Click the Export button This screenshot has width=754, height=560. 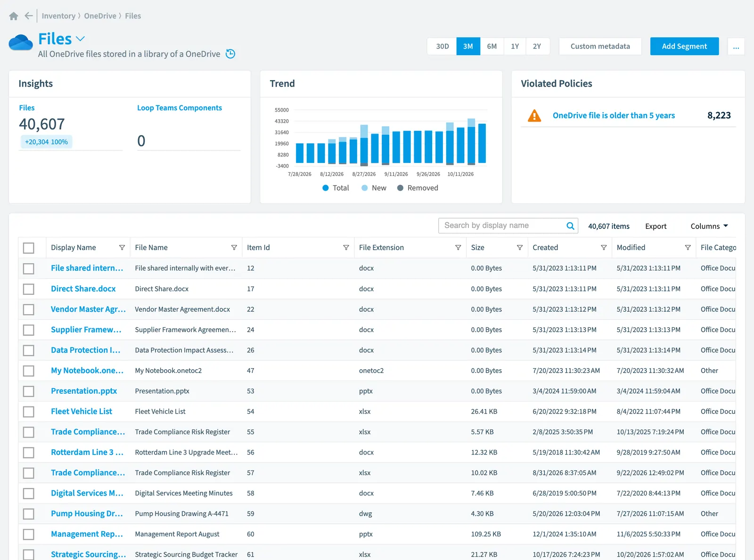pyautogui.click(x=656, y=226)
